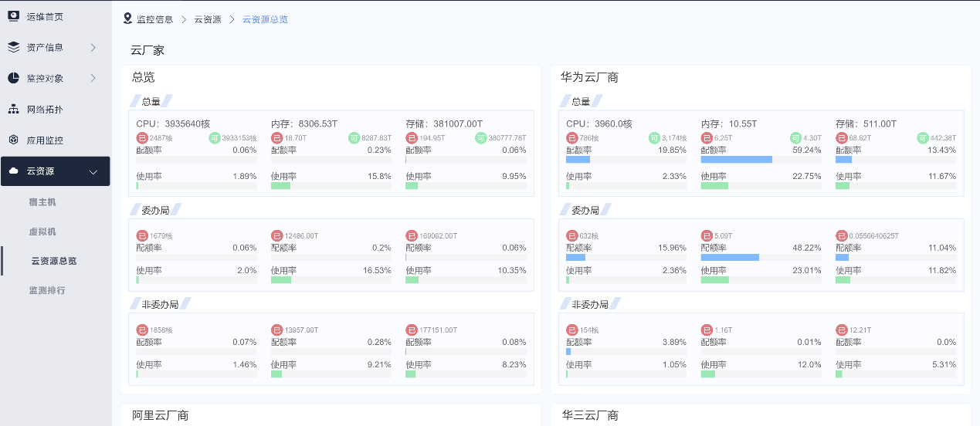The image size is (980, 426).
Task: Click the red 已 badge beside 786核
Action: [x=572, y=138]
